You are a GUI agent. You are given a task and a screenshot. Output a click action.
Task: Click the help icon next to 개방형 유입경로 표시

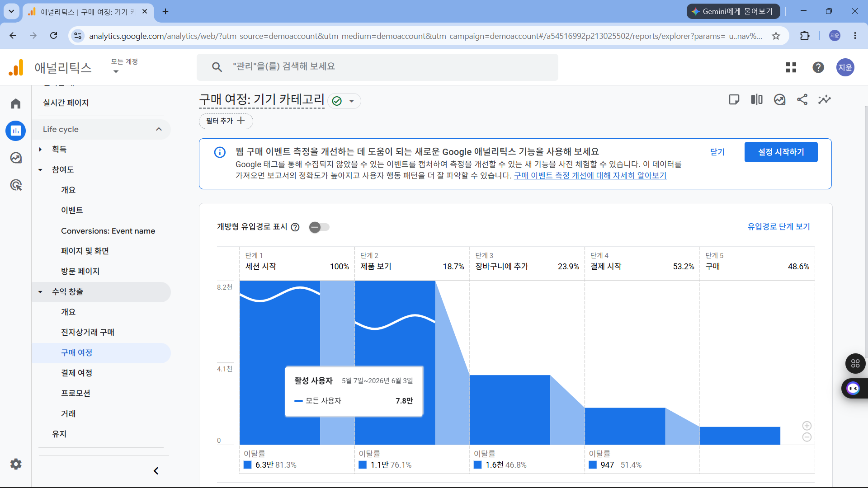click(x=295, y=227)
